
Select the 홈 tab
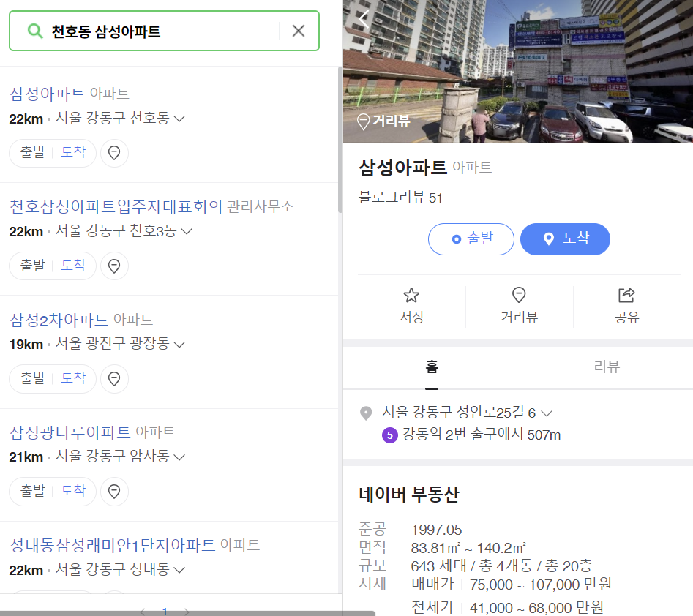(x=432, y=367)
